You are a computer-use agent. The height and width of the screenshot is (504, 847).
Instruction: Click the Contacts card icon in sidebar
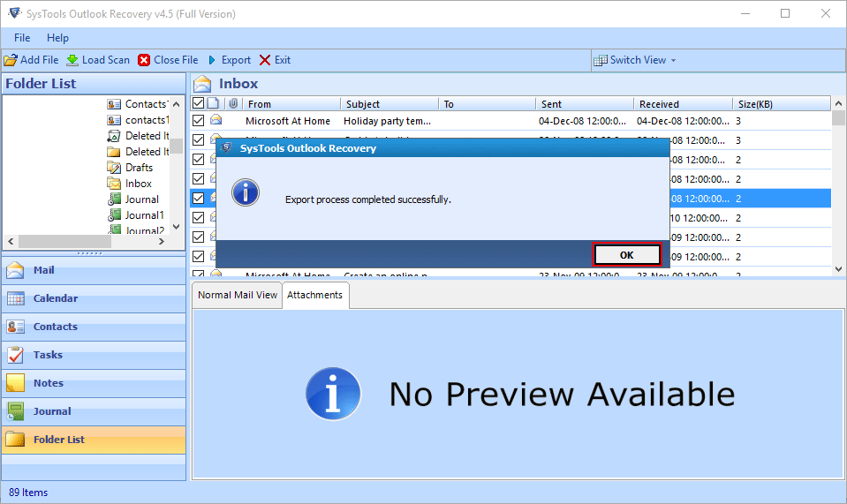point(15,327)
